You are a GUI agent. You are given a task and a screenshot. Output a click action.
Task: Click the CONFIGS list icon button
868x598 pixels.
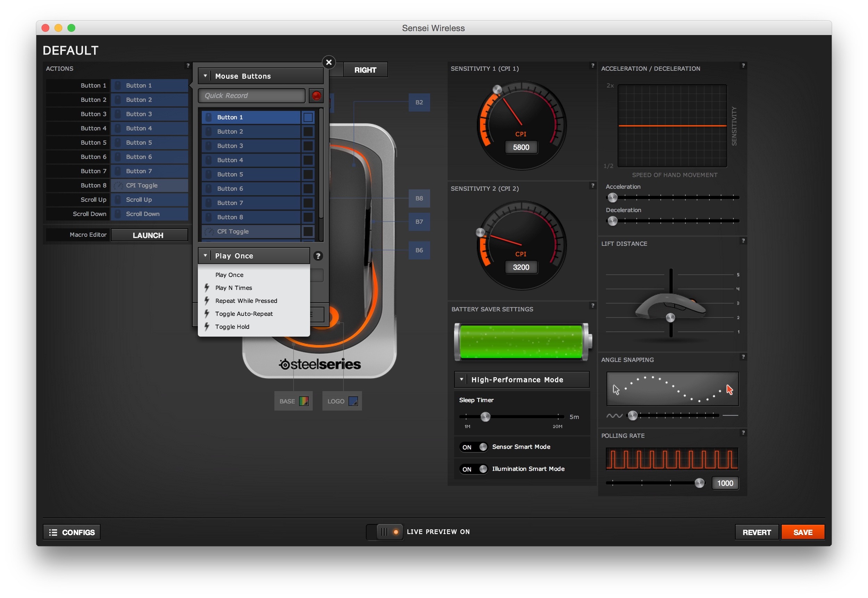click(x=72, y=532)
